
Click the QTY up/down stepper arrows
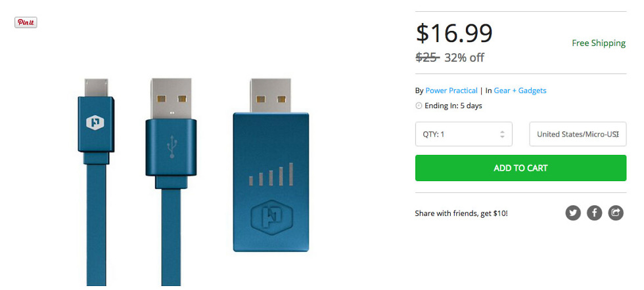502,134
